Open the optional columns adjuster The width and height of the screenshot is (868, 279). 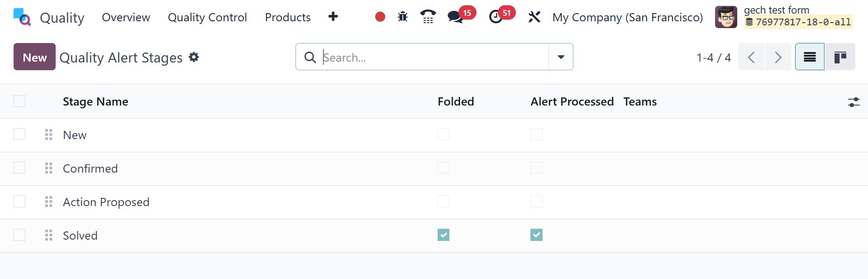coord(854,102)
